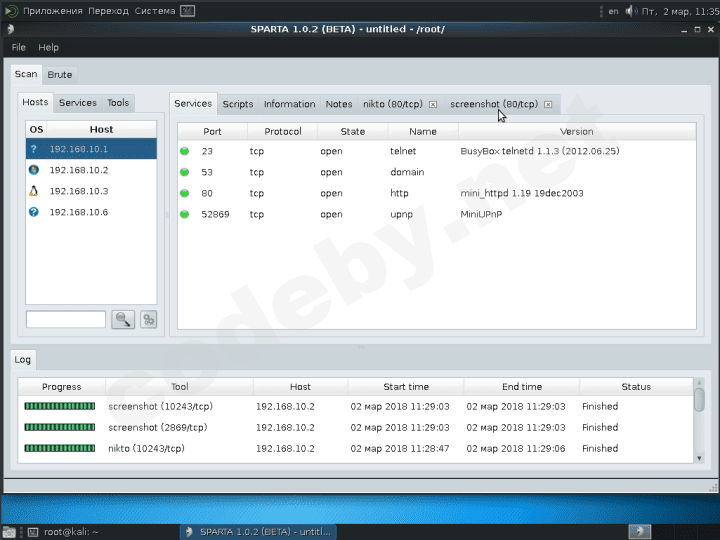The image size is (720, 540).
Task: Switch to the Tools tab in left panel
Action: pyautogui.click(x=118, y=103)
